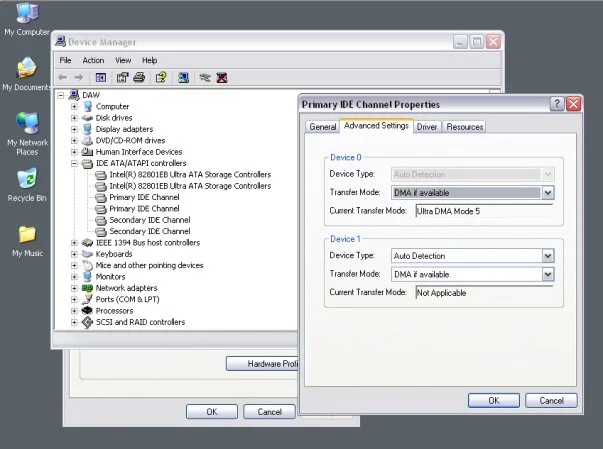
Task: Open the Action menu
Action: point(93,60)
